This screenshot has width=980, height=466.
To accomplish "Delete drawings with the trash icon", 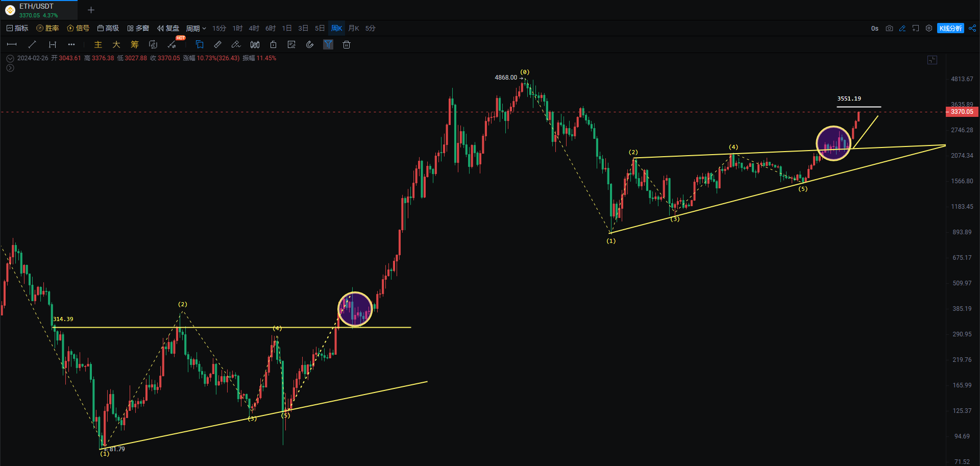I will [347, 44].
